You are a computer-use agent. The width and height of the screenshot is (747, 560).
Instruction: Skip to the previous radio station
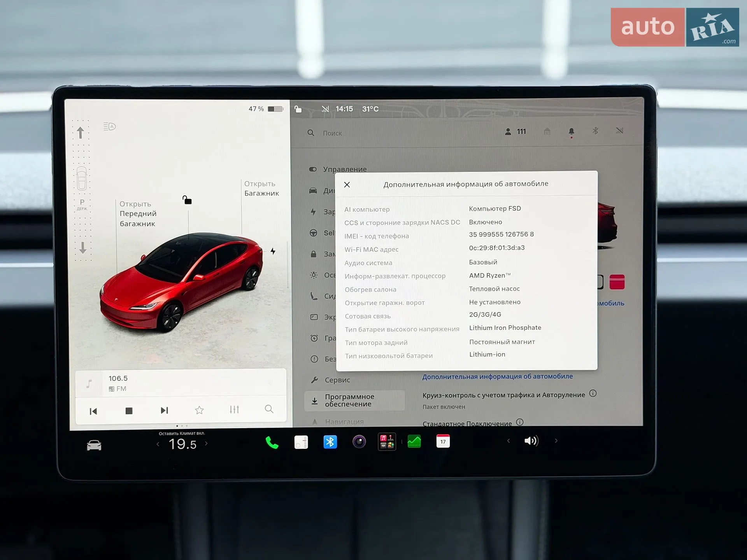tap(93, 411)
